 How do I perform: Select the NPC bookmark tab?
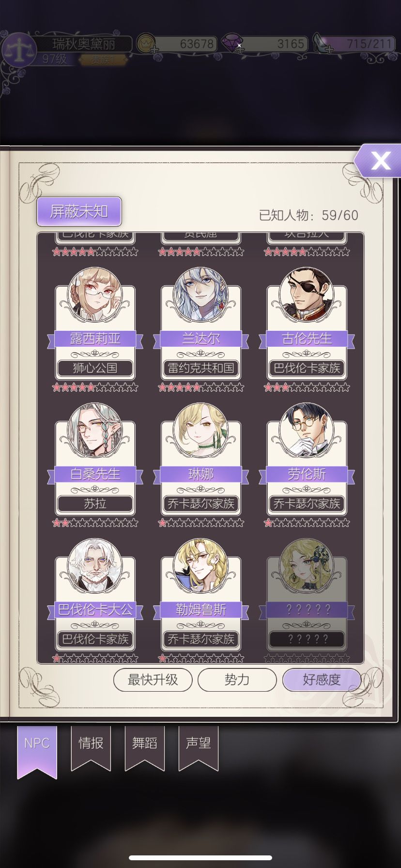[x=37, y=751]
